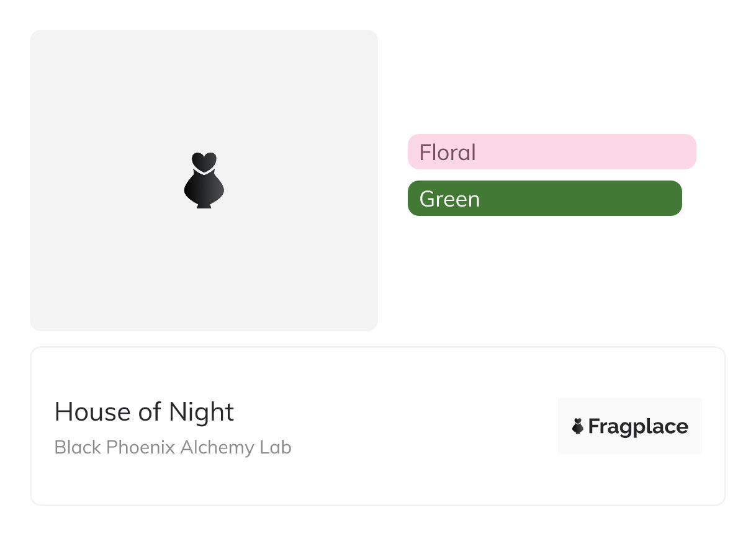Open the Black Phoenix Alchemy Lab brand link
Screen dimensions: 756x536
point(173,447)
